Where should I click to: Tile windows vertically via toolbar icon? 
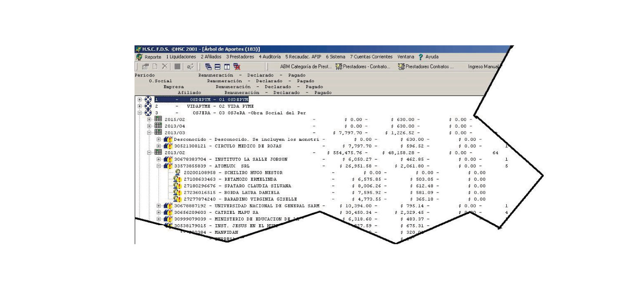[227, 67]
